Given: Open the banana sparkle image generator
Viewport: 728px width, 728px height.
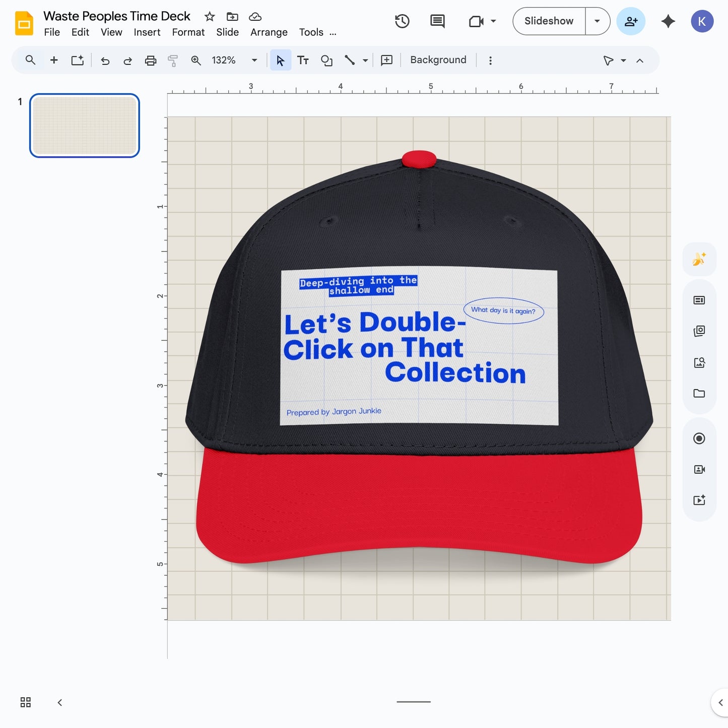Looking at the screenshot, I should click(x=699, y=259).
